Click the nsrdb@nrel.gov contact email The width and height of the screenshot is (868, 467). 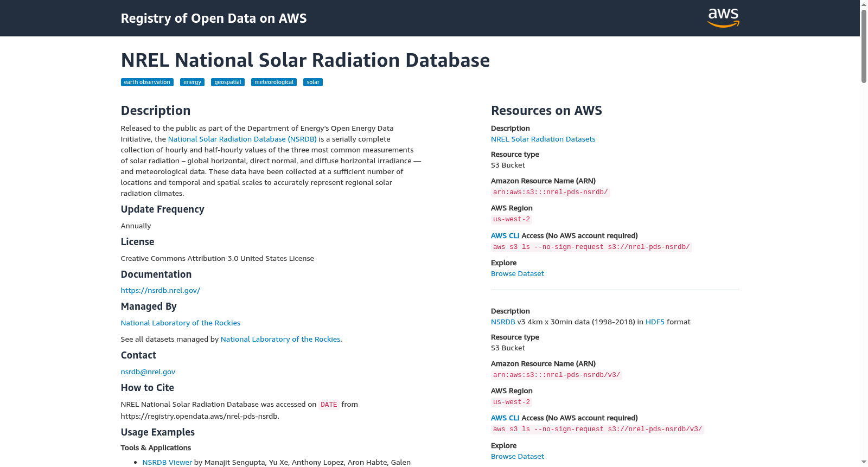[x=148, y=372]
